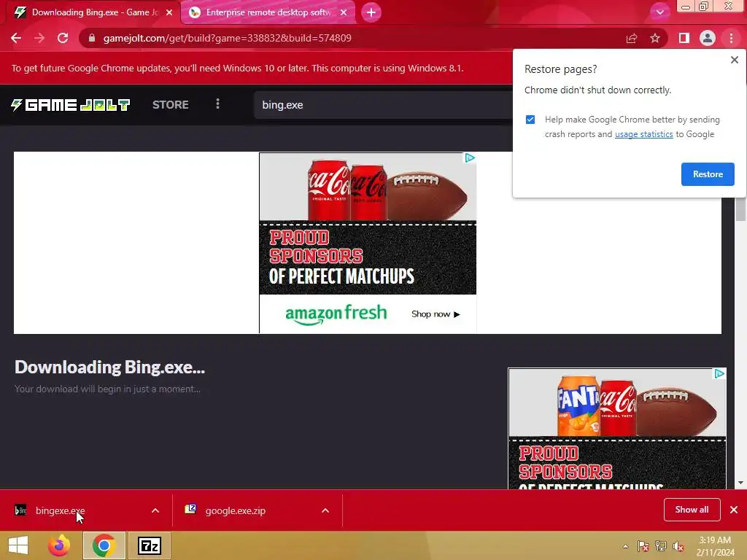This screenshot has height=560, width=747.
Task: Open the google.exe.zip downloaded file
Action: point(236,510)
